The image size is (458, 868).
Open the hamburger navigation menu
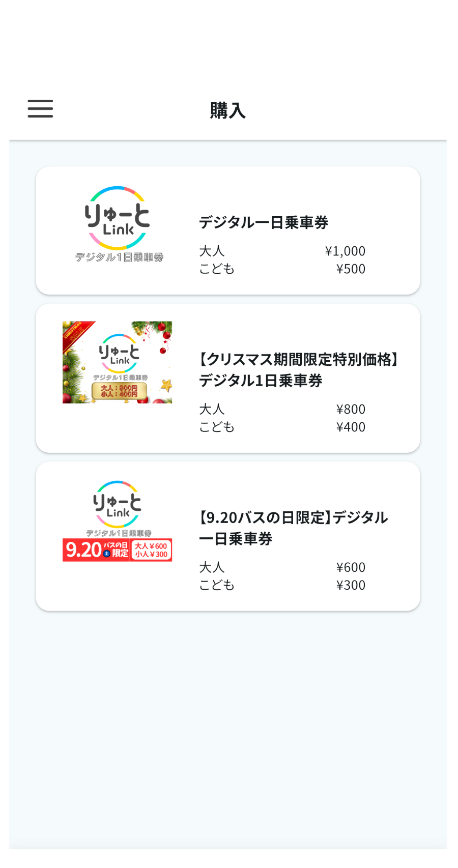(40, 109)
